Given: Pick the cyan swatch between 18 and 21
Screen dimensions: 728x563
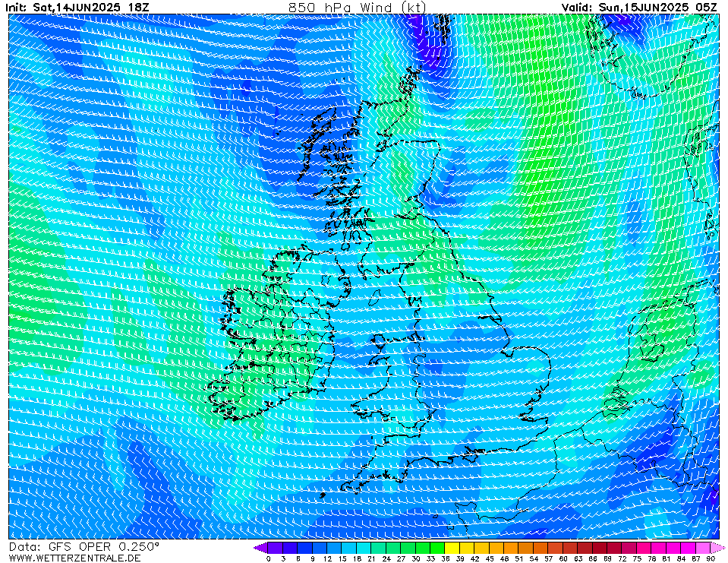Looking at the screenshot, I should (x=364, y=548).
